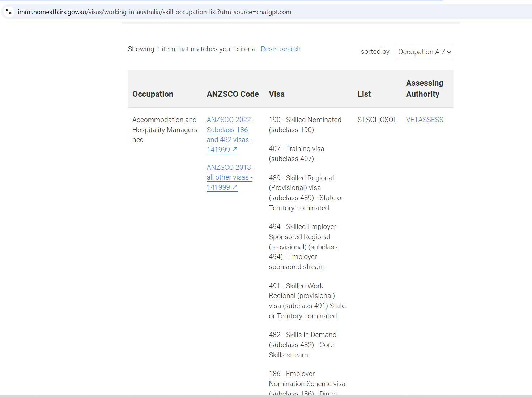Viewport: 532px width, 397px height.
Task: Click the 494 Skilled Employer Sponsored entry
Action: (303, 247)
